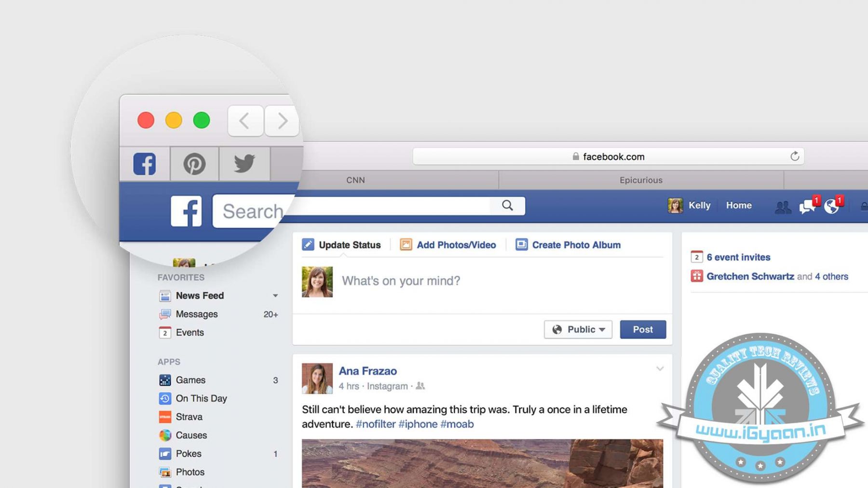
Task: Open the Twitter pinned tab
Action: (244, 163)
